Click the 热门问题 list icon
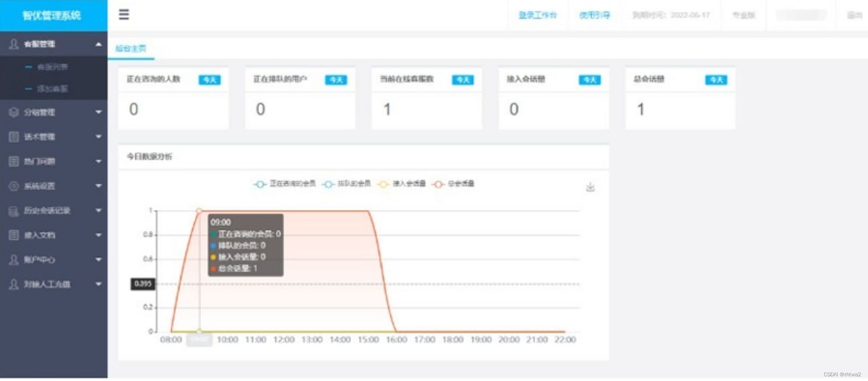The width and height of the screenshot is (868, 381). pos(14,161)
